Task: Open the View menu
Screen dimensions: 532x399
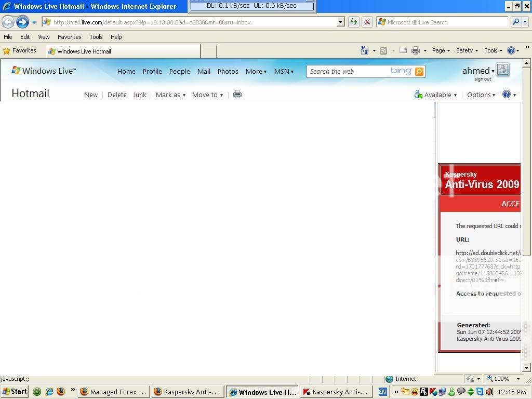Action: point(44,37)
